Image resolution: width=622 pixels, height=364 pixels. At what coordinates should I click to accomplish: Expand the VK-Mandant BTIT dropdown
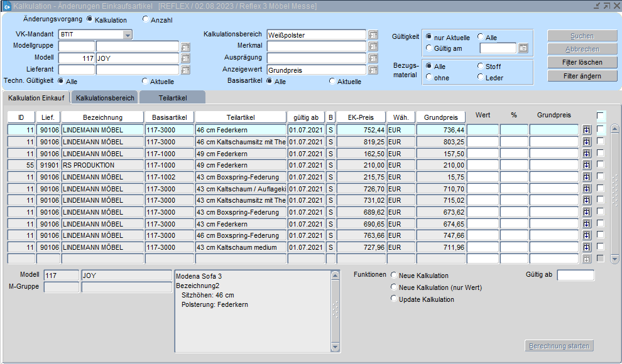tap(128, 35)
